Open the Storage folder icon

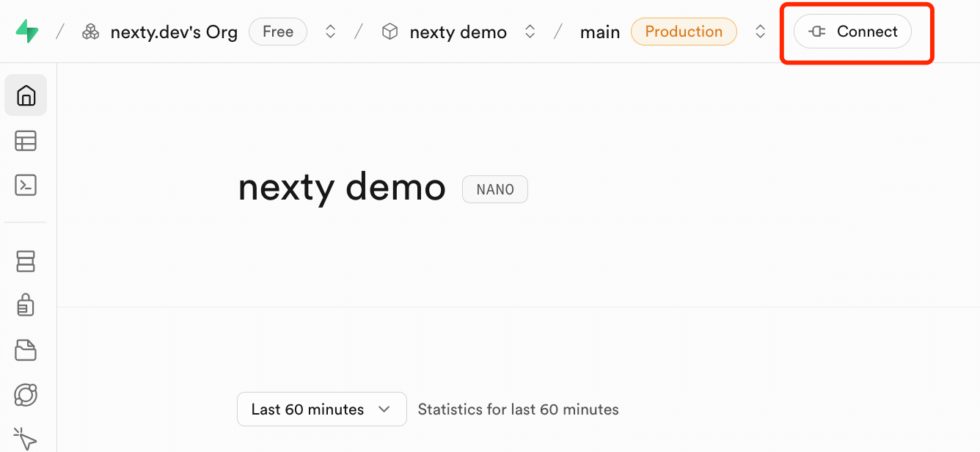point(26,350)
